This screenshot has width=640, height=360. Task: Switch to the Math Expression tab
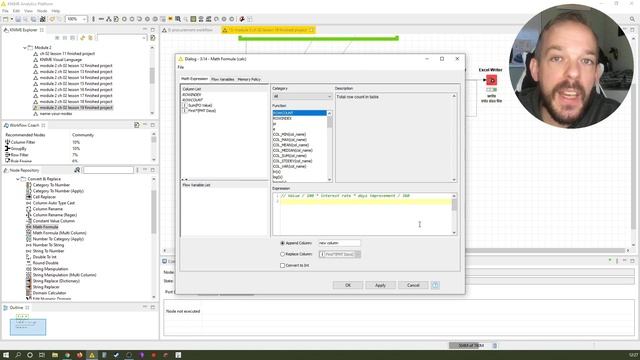[194, 79]
